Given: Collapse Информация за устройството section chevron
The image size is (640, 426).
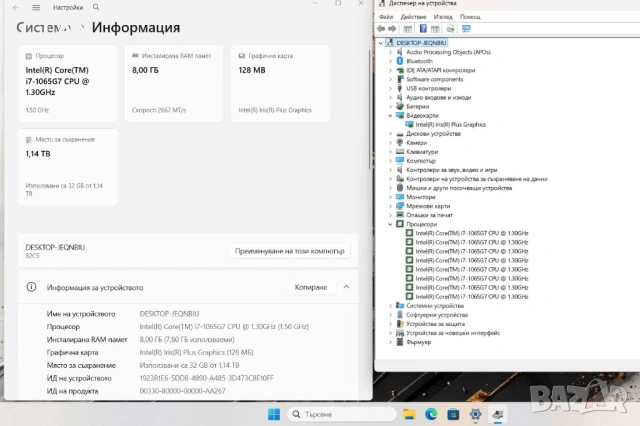Looking at the screenshot, I should point(346,287).
